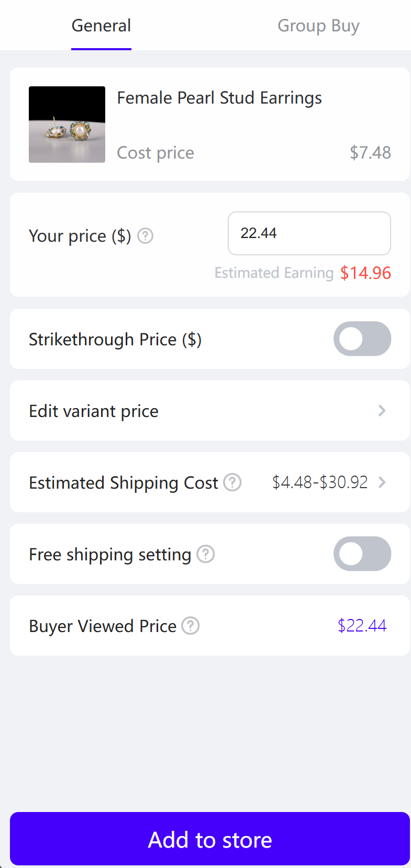The width and height of the screenshot is (411, 868).
Task: Switch to the Group Buy tab
Action: tap(318, 26)
